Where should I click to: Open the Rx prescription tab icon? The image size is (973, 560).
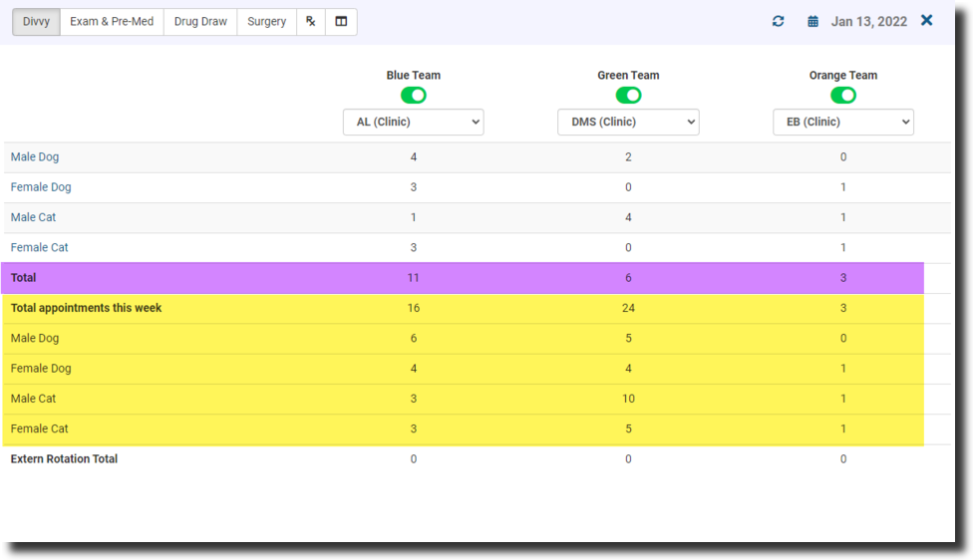tap(311, 21)
